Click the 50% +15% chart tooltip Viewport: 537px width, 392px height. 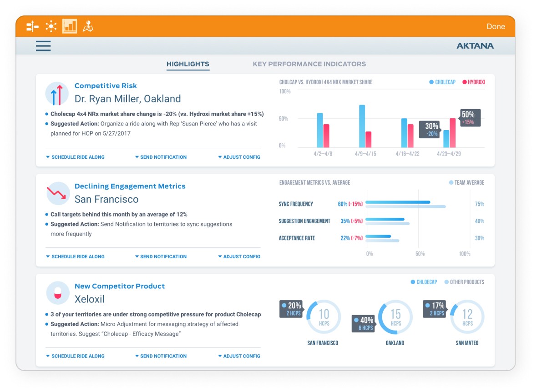[x=470, y=118]
